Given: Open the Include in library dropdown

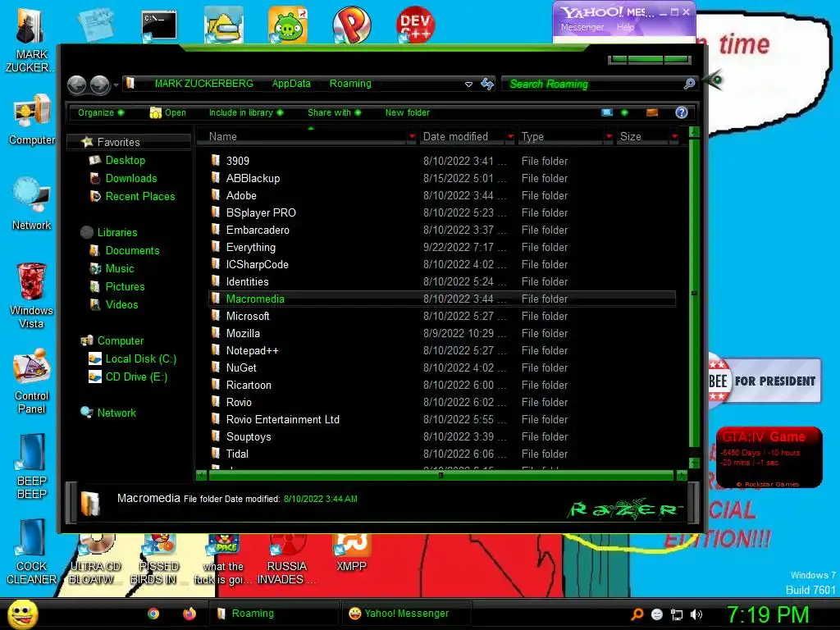Looking at the screenshot, I should point(246,112).
